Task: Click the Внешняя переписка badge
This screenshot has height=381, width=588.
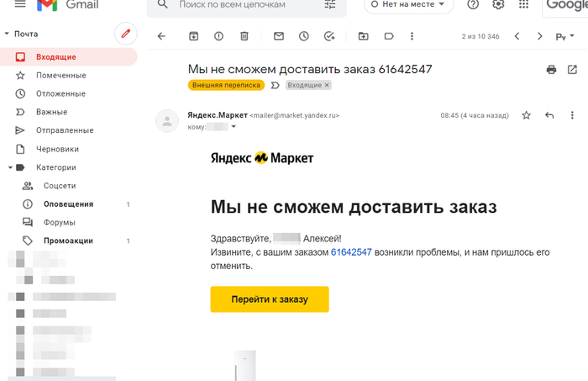Action: (x=226, y=85)
